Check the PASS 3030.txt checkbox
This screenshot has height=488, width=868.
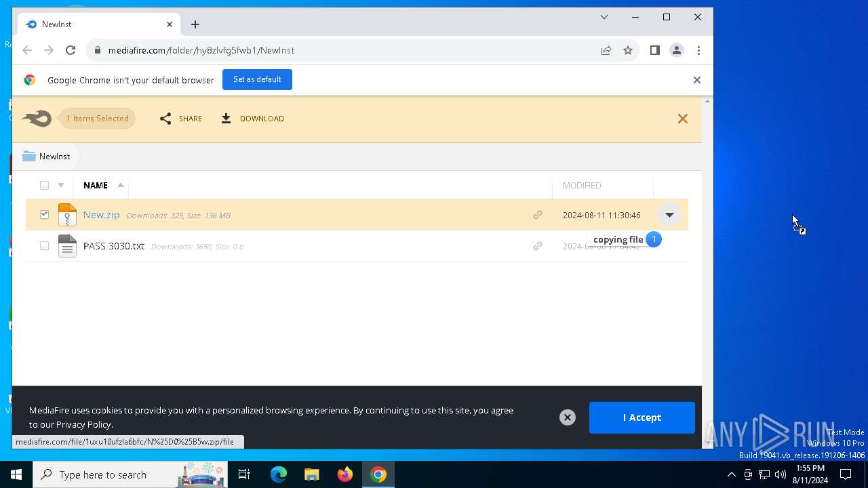(x=44, y=246)
